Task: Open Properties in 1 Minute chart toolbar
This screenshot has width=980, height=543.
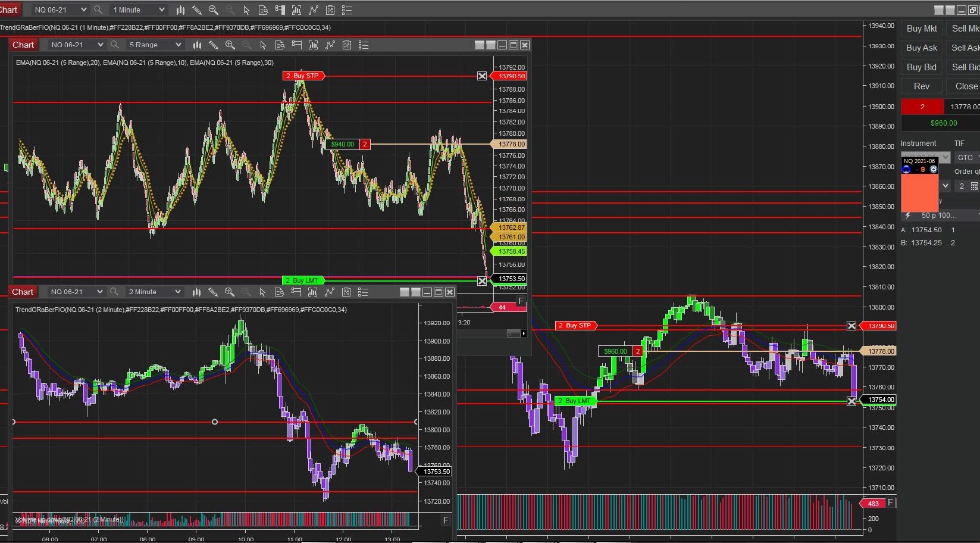Action: tap(347, 10)
